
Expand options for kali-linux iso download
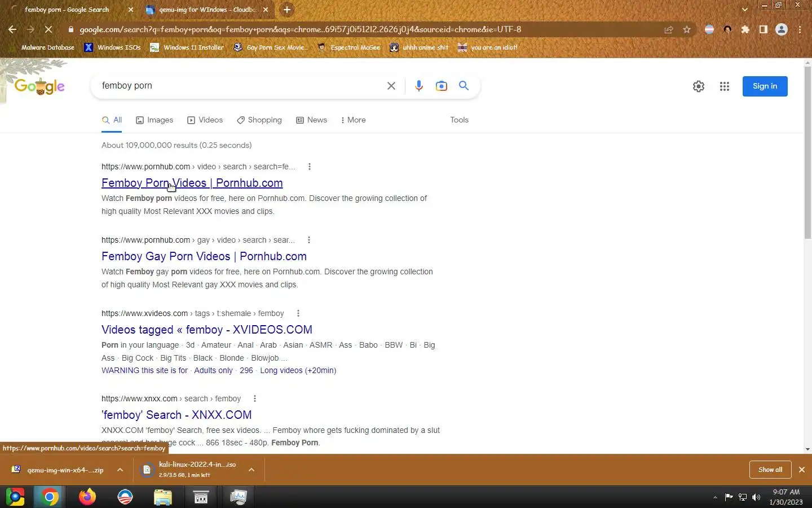(251, 470)
